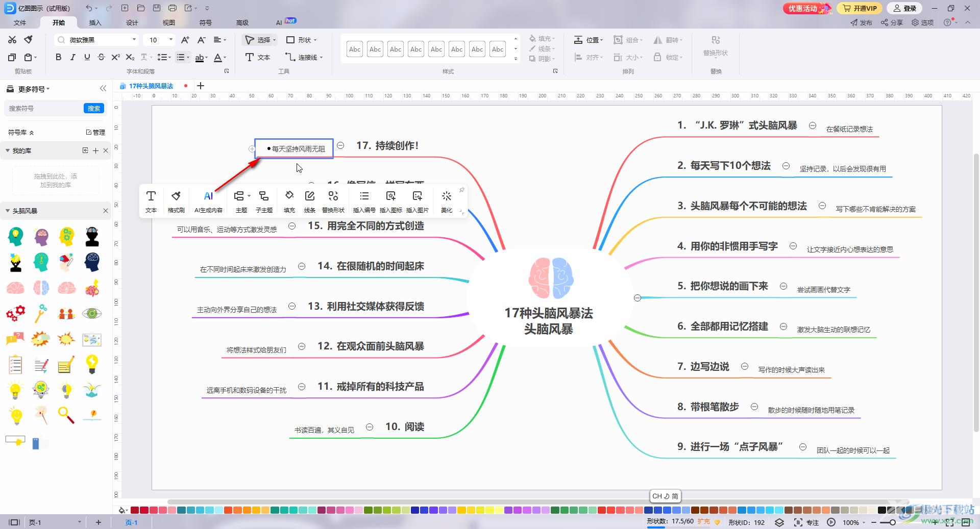Click the 分享 share button
Screen dimensions: 980x529
coord(892,22)
